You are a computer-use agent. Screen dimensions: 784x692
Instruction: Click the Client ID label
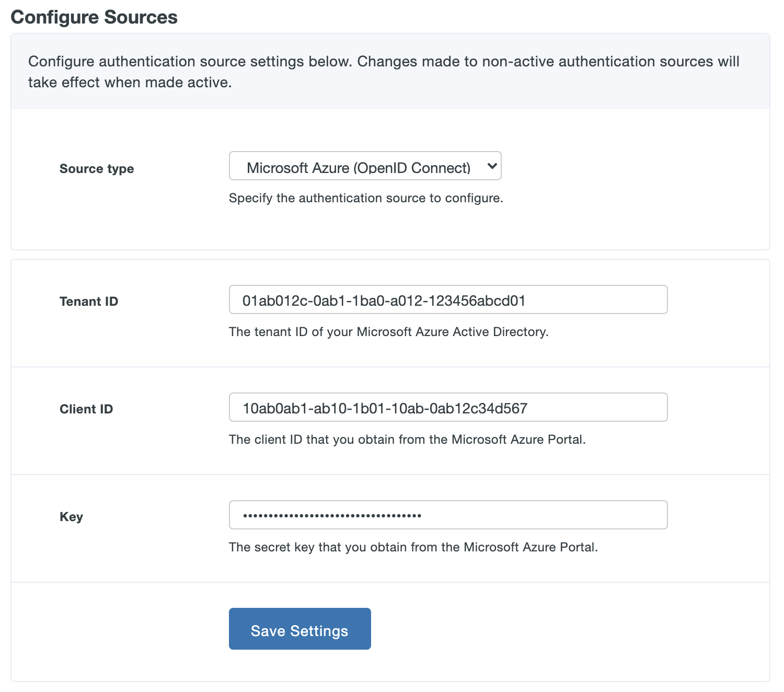pyautogui.click(x=86, y=409)
